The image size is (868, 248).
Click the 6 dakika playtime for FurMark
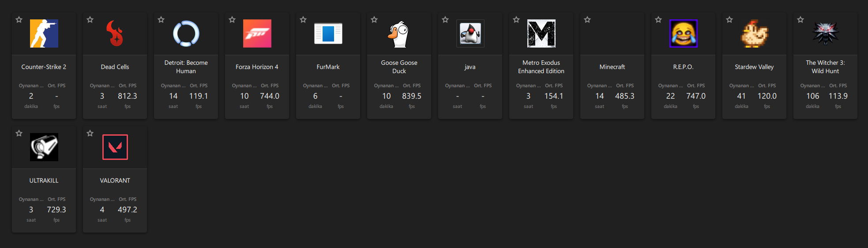click(x=316, y=96)
